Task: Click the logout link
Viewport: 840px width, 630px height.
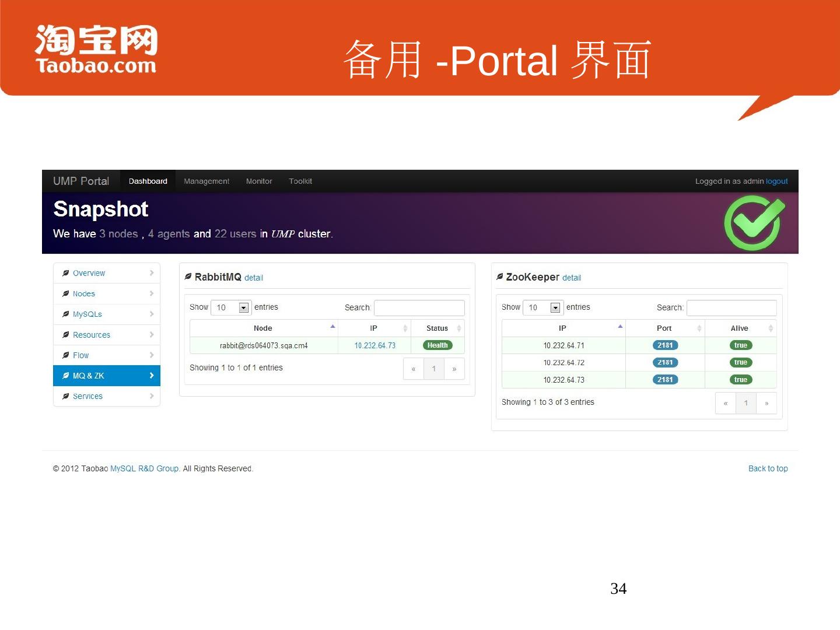Action: tap(776, 181)
